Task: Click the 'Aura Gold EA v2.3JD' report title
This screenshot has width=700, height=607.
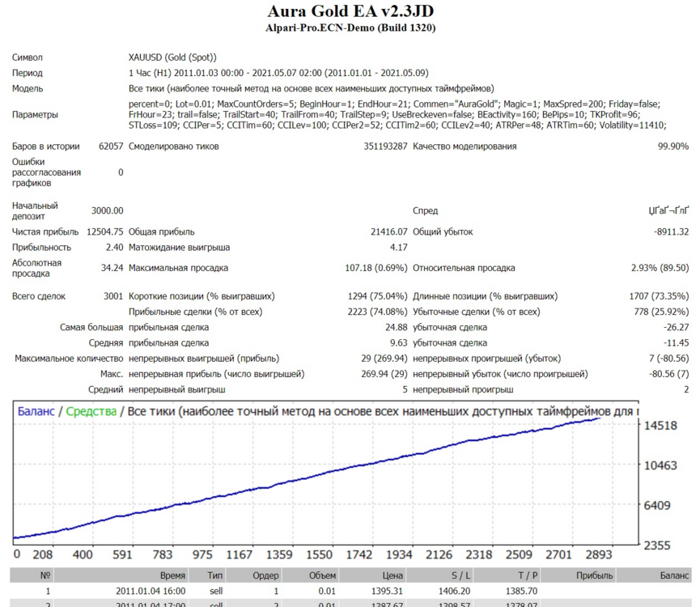Action: [350, 11]
